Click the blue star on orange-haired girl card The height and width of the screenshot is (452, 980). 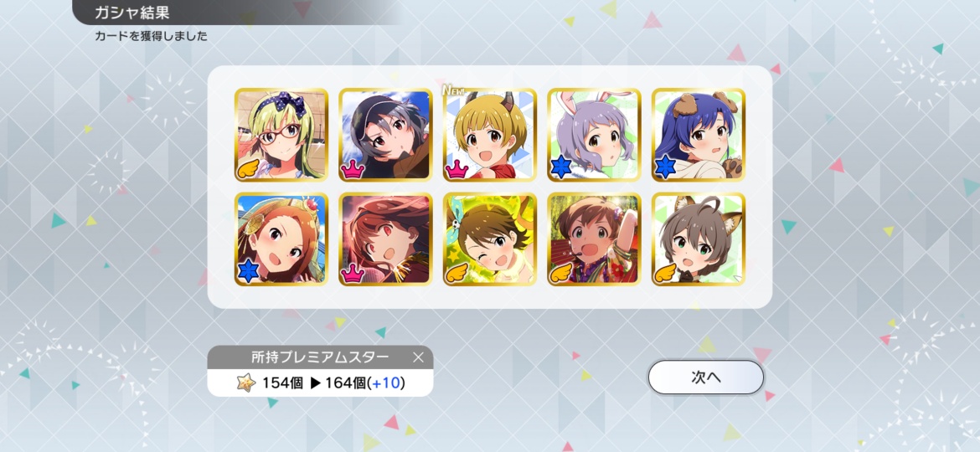click(x=248, y=272)
